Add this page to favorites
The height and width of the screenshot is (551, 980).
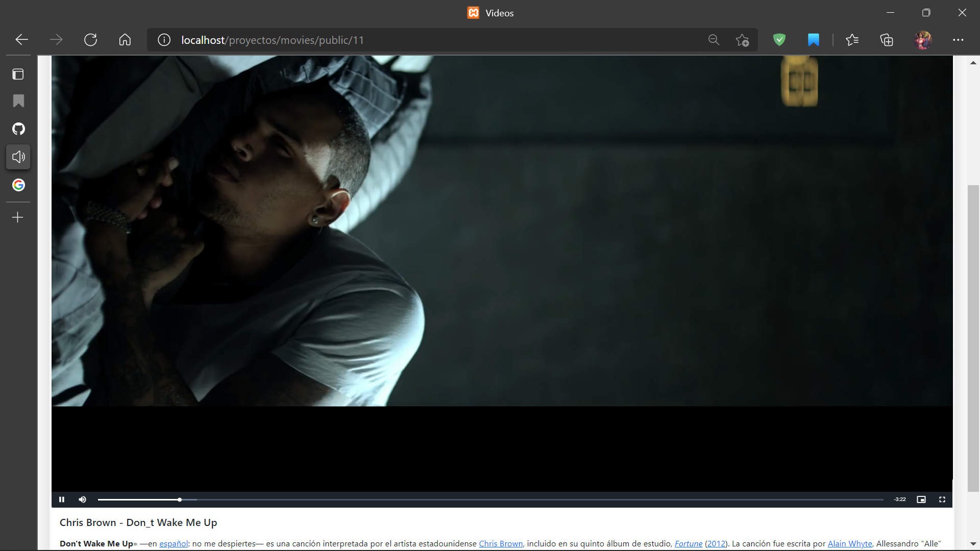pyautogui.click(x=743, y=40)
